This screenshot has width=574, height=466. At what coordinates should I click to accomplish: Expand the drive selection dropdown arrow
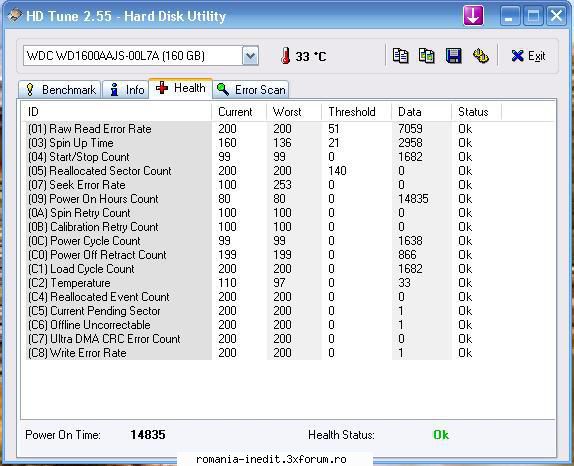point(250,56)
